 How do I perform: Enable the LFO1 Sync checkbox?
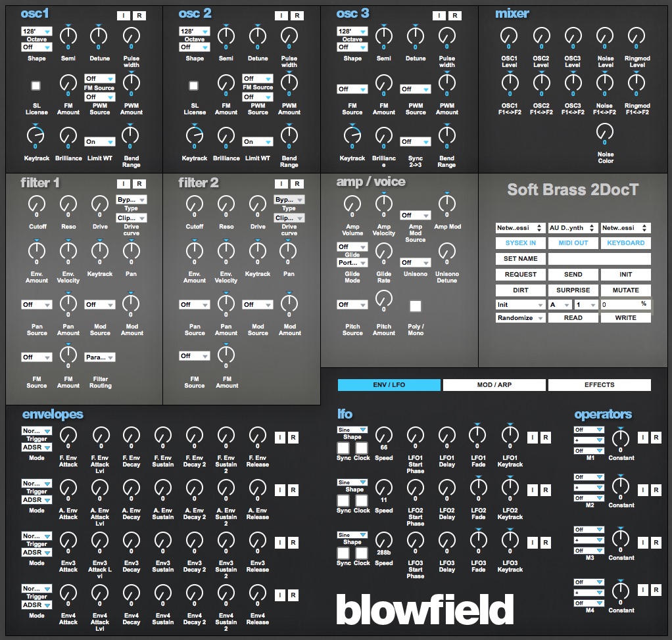(x=343, y=447)
